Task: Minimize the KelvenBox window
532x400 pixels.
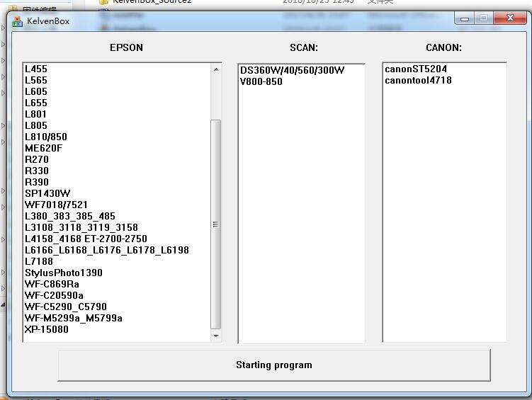Action: [x=465, y=18]
